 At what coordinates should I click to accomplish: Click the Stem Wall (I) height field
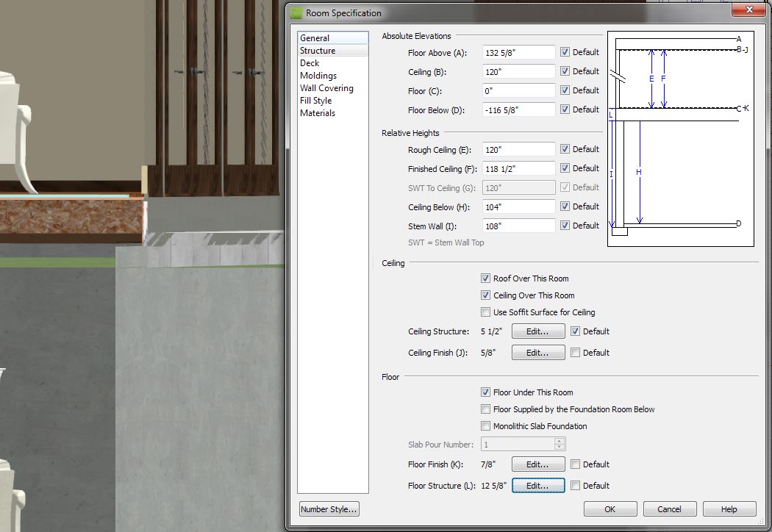point(519,226)
